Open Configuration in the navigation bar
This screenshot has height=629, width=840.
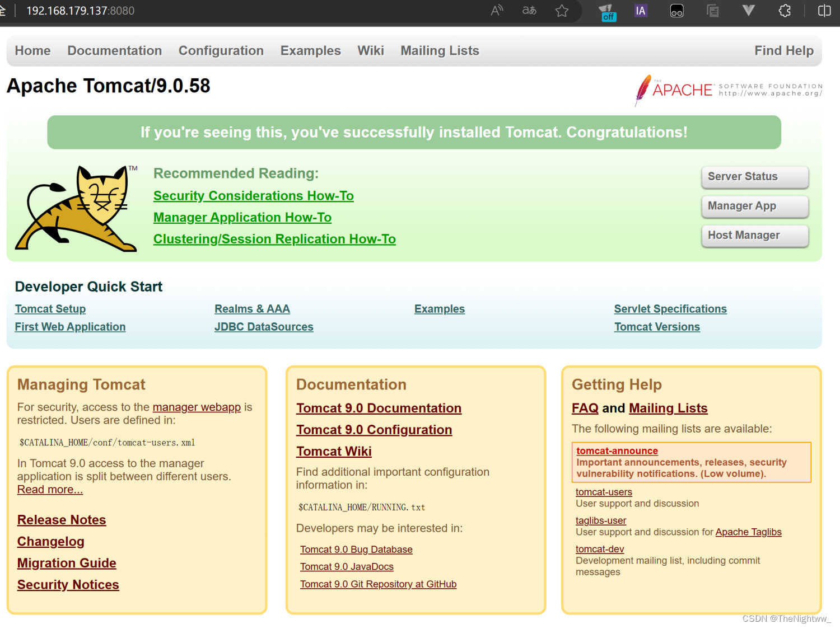221,51
